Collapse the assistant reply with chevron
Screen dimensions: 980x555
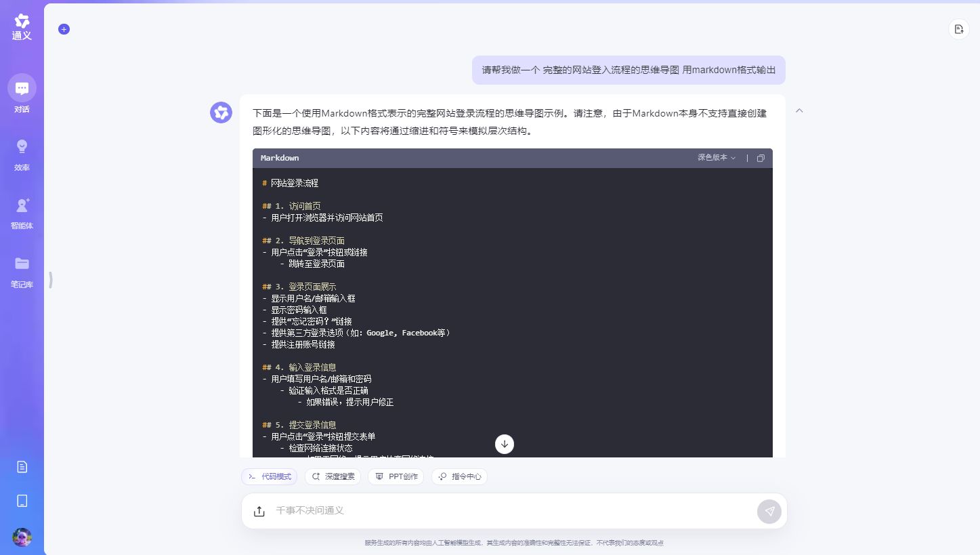coord(799,110)
